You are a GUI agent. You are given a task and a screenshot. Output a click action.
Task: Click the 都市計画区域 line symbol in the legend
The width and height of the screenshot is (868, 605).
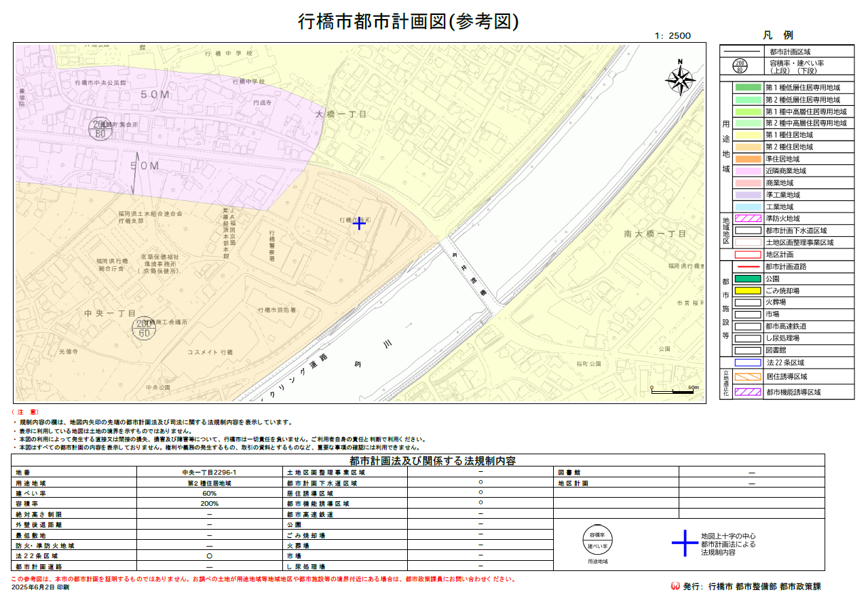click(x=740, y=52)
